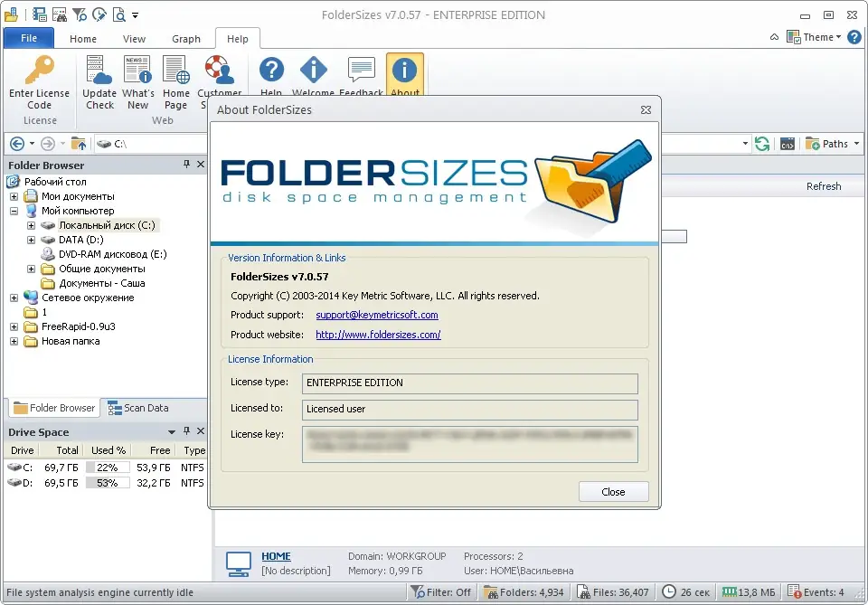Viewport: 868px width, 605px height.
Task: Open the quick access toolbar dropdown arrow
Action: [x=135, y=15]
